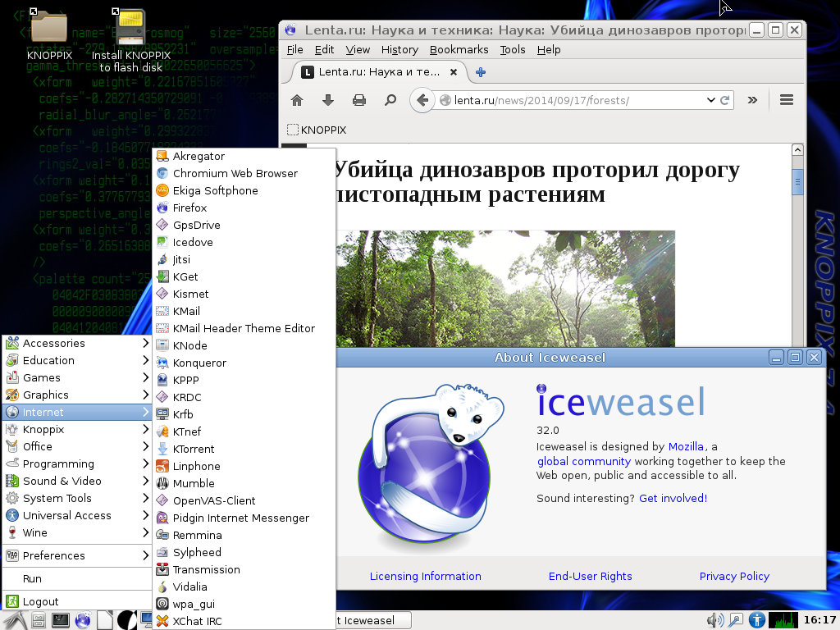Viewport: 840px width, 630px height.
Task: Select Run from the start menu
Action: tap(77, 578)
